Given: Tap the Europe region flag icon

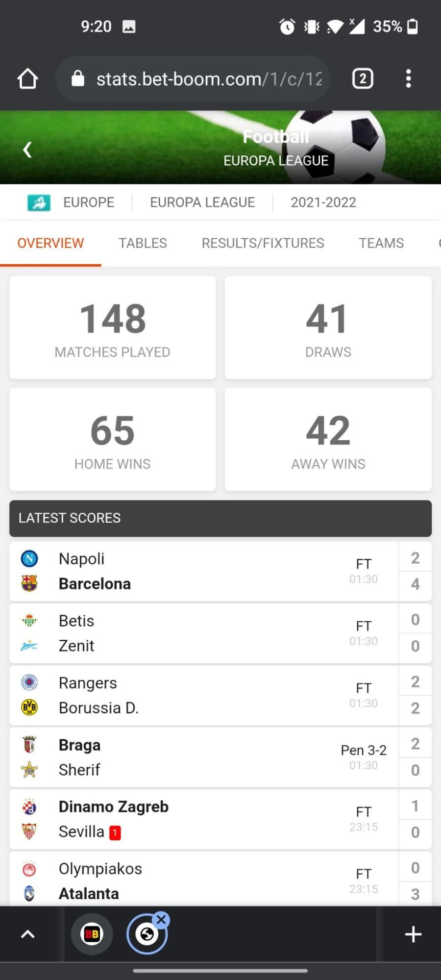Looking at the screenshot, I should 39,202.
